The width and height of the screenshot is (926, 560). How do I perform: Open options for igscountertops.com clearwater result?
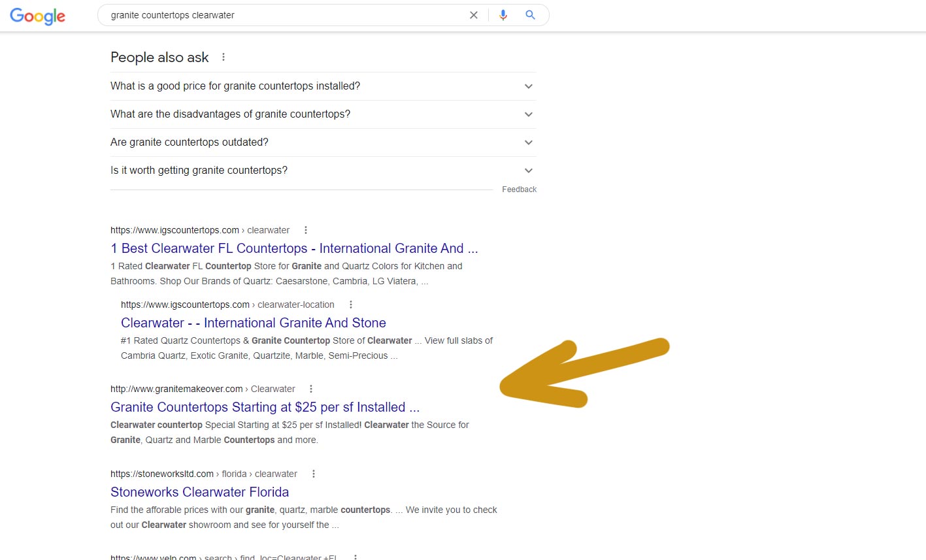pos(306,230)
